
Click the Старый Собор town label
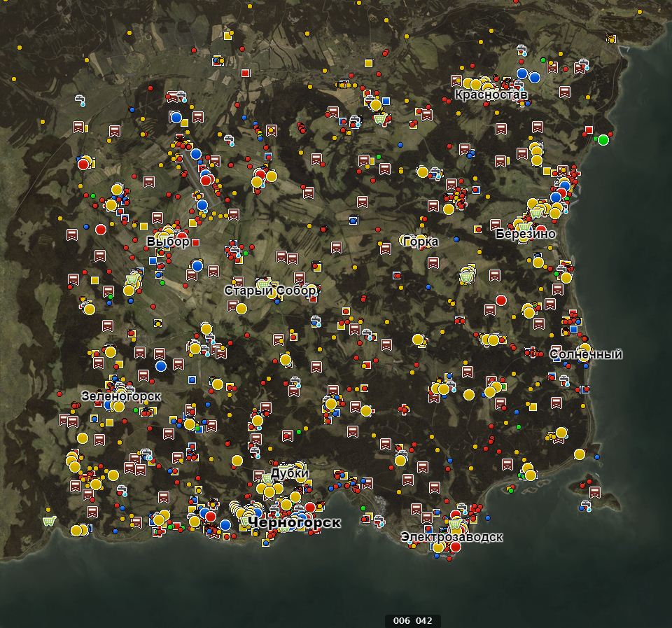pos(270,291)
